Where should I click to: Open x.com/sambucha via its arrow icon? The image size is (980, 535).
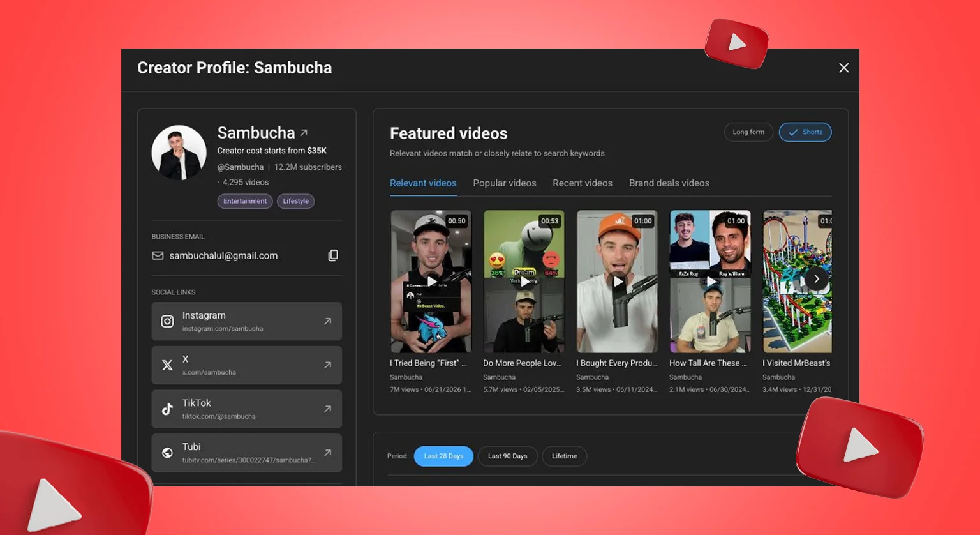click(327, 365)
